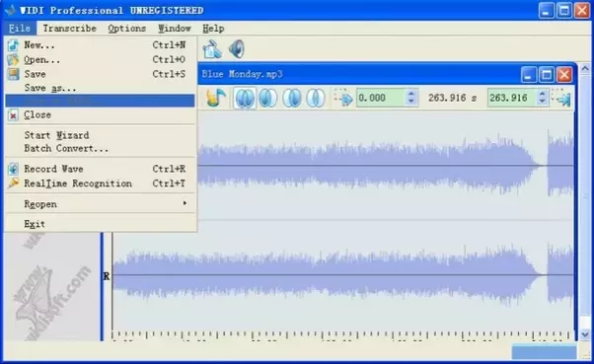Click the time ruler under the waveform
The width and height of the screenshot is (594, 364).
[x=342, y=335]
